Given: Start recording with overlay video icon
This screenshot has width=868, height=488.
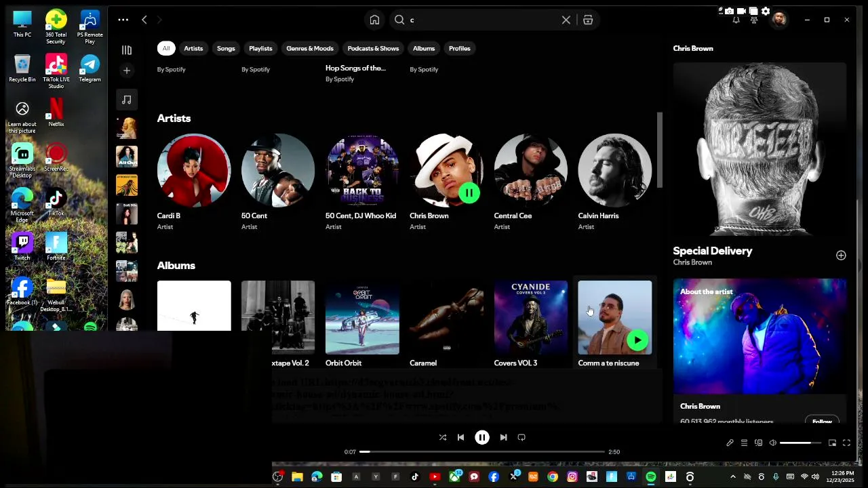Looking at the screenshot, I should coord(741,11).
